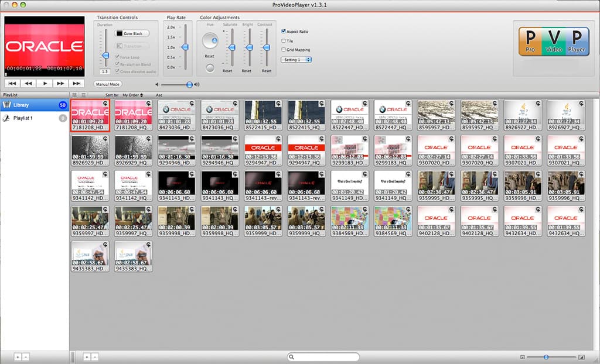Image resolution: width=600 pixels, height=364 pixels.
Task: Click the Bright slider handle
Action: point(249,47)
